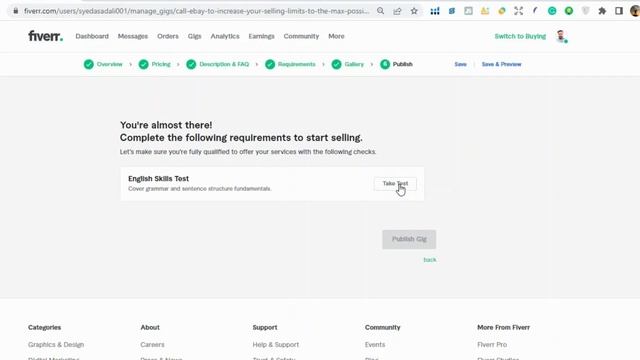The height and width of the screenshot is (360, 640).
Task: Open the Community menu
Action: 301,36
